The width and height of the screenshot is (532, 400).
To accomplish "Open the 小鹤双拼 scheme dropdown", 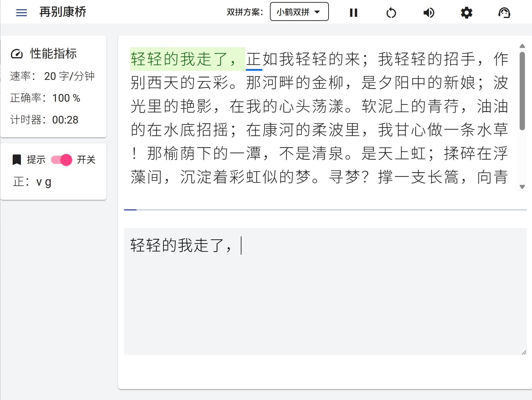I will click(299, 12).
